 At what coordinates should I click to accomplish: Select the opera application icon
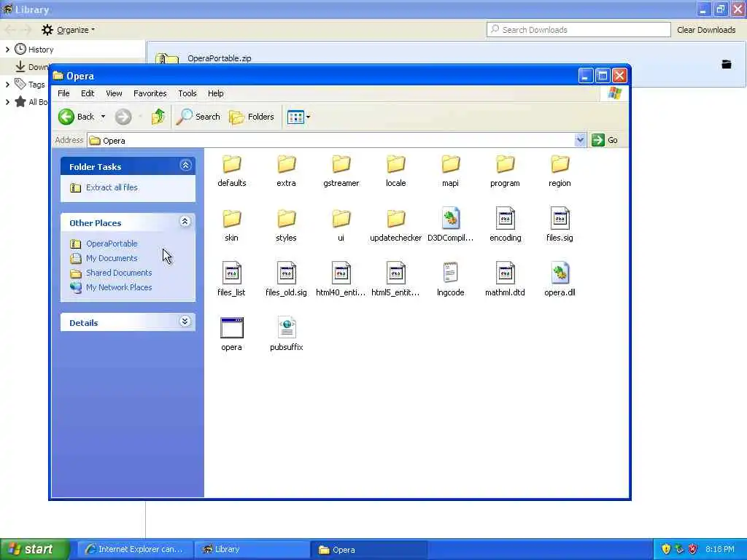[231, 327]
